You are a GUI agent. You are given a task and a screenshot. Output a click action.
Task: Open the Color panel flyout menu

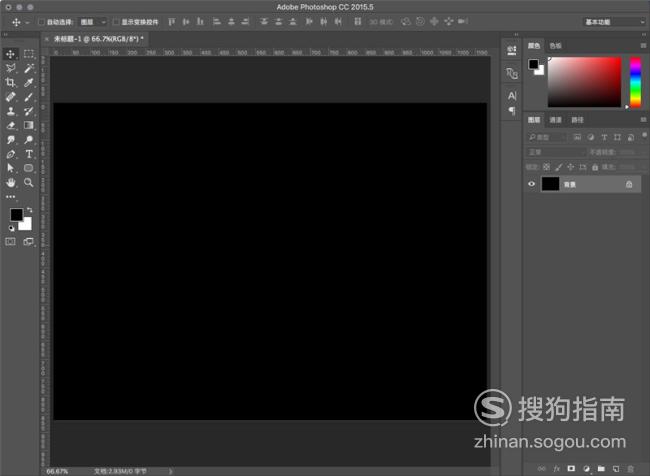point(643,46)
